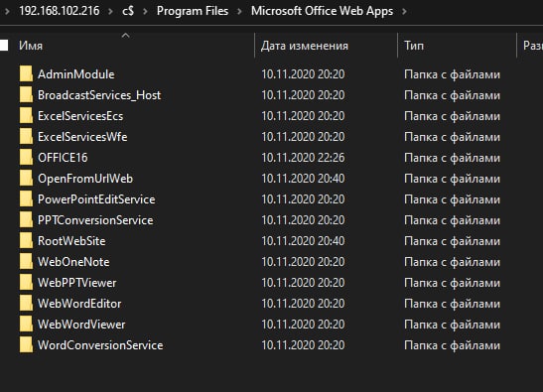Screen dimensions: 543x392
Task: Open the chevron after c$ breadcrumb
Action: (x=145, y=11)
